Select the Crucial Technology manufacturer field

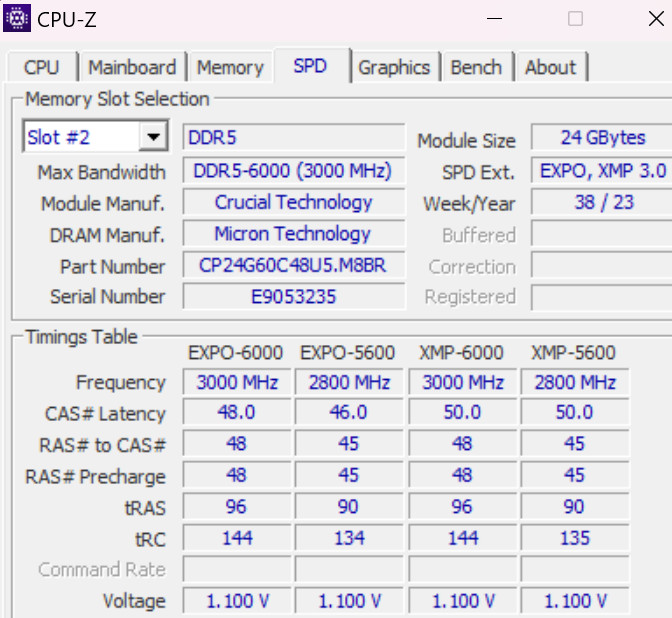294,202
